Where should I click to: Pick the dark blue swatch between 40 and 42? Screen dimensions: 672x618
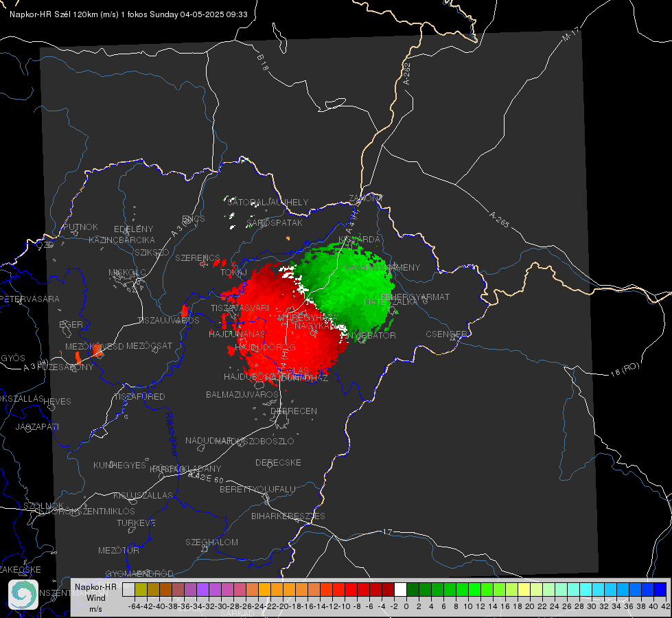point(660,589)
